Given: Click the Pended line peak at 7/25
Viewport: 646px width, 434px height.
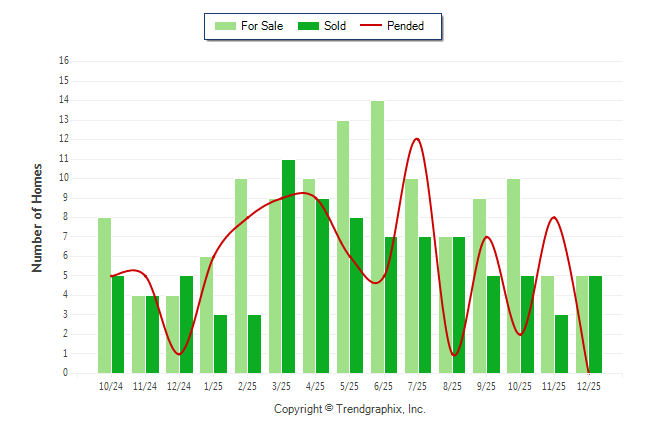Looking at the screenshot, I should pyautogui.click(x=416, y=139).
